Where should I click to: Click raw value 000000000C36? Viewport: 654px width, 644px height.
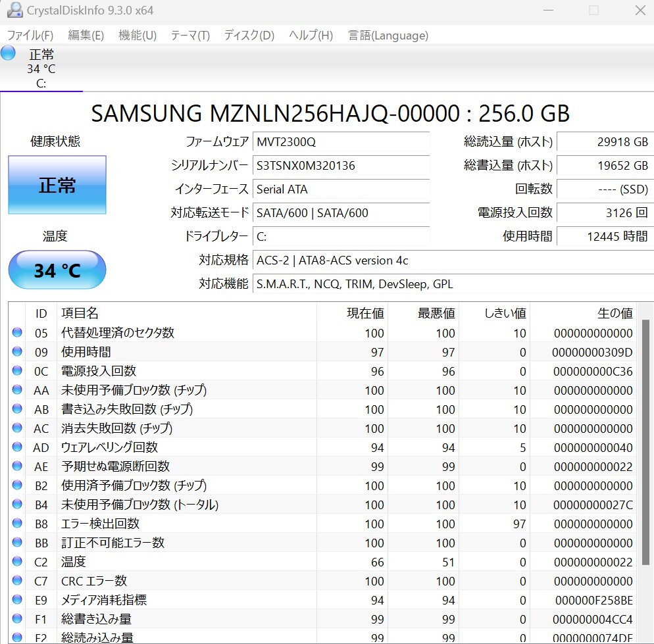[x=593, y=371]
